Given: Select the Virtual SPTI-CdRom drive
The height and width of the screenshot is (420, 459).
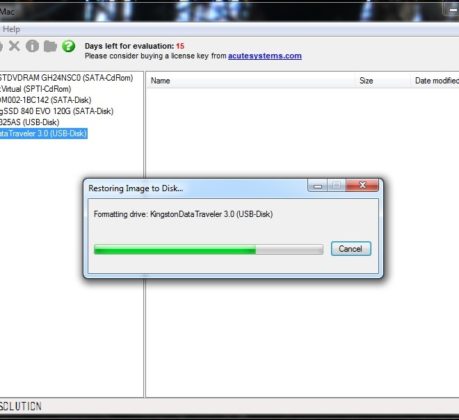Looking at the screenshot, I should tap(36, 89).
